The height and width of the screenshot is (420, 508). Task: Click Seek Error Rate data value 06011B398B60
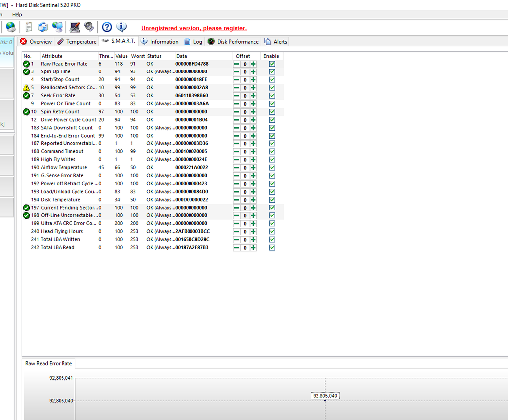(x=192, y=96)
